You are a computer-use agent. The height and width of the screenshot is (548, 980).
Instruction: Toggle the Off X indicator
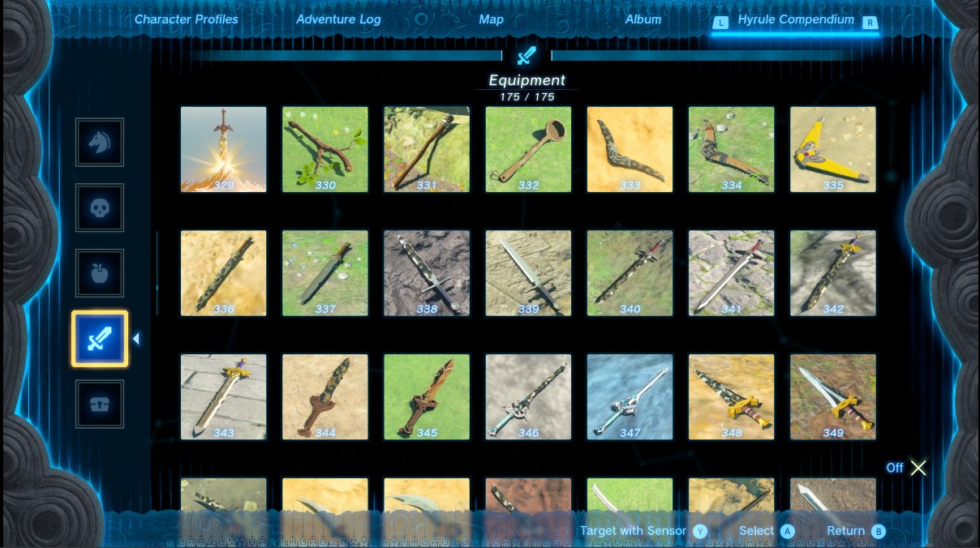tap(918, 468)
